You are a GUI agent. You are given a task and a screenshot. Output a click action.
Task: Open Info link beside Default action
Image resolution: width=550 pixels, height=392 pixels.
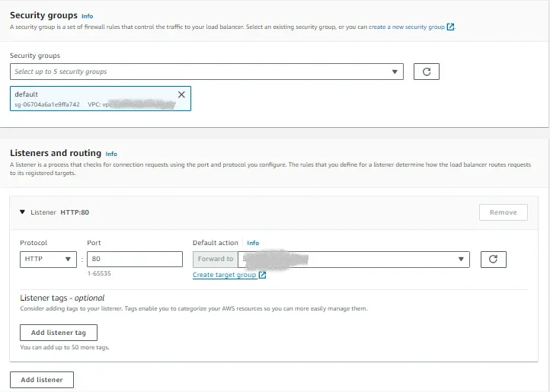click(253, 243)
